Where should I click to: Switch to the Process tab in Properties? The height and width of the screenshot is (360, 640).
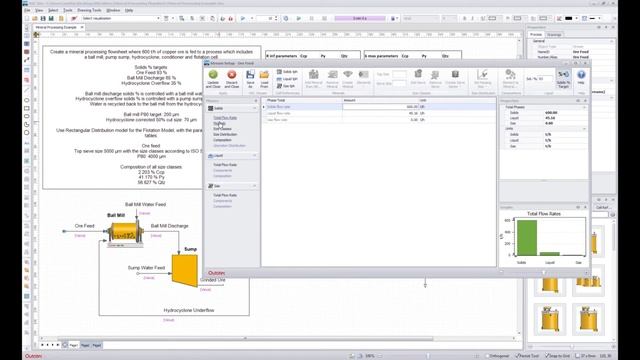click(x=536, y=35)
